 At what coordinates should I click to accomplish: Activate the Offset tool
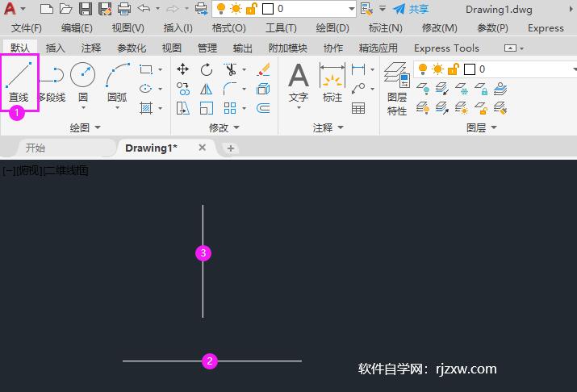tap(263, 108)
